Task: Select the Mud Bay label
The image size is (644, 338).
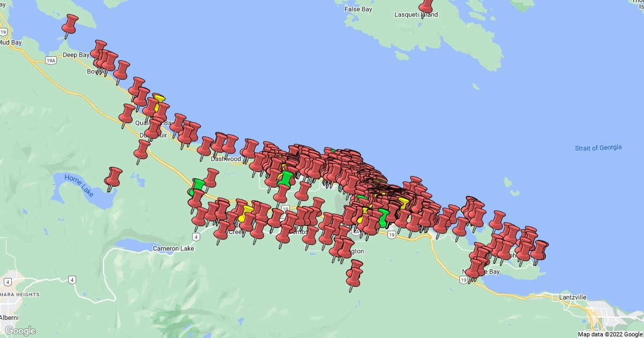Action: tap(10, 42)
